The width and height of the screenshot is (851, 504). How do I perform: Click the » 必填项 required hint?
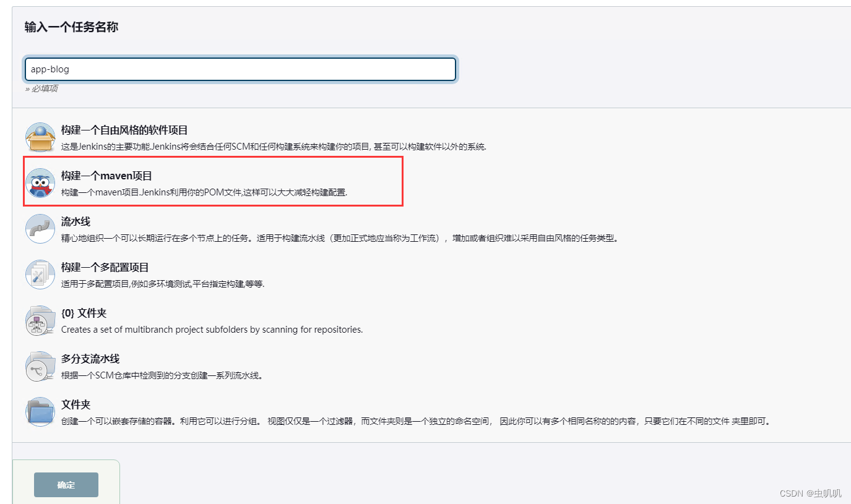(41, 88)
